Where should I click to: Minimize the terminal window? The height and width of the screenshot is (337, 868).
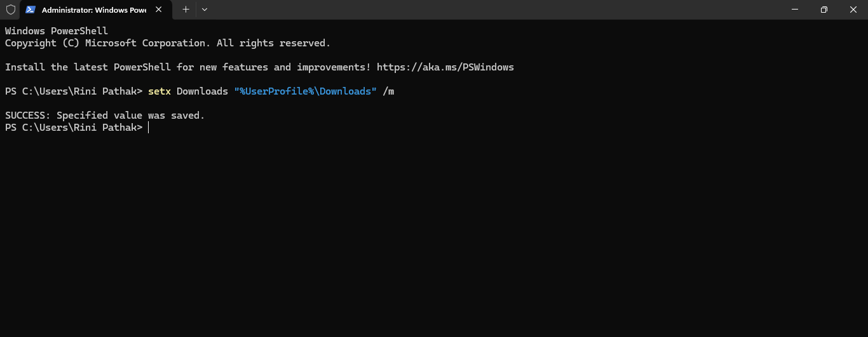click(795, 10)
